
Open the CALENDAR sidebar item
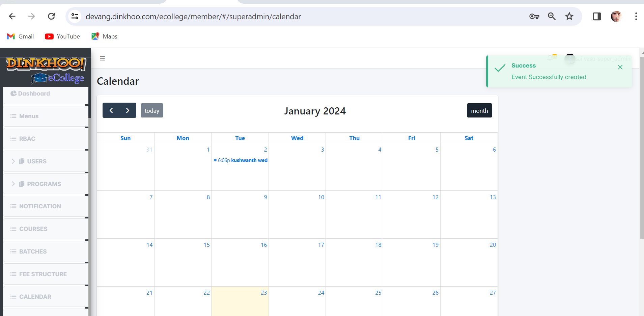pyautogui.click(x=46, y=297)
